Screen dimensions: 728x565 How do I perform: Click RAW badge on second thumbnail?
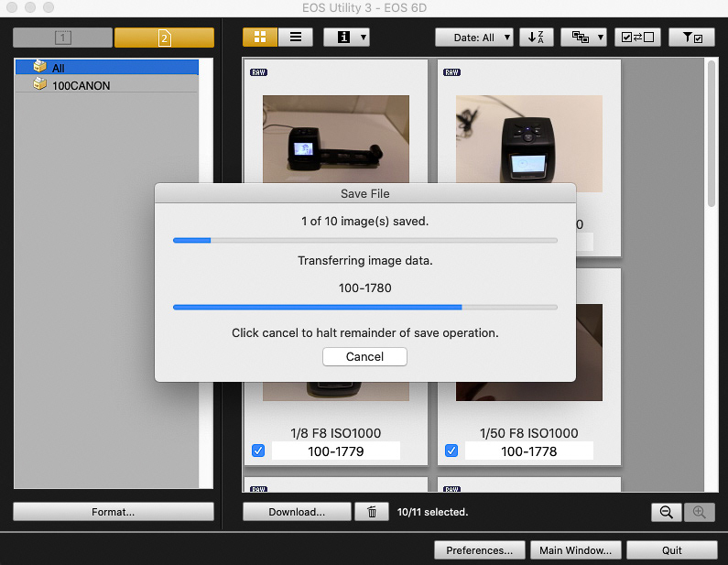(x=451, y=72)
